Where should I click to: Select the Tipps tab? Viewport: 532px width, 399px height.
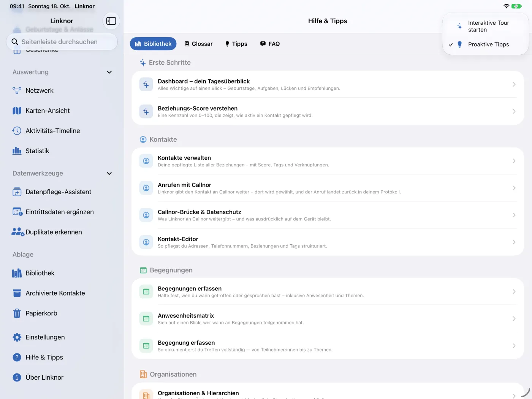click(236, 44)
